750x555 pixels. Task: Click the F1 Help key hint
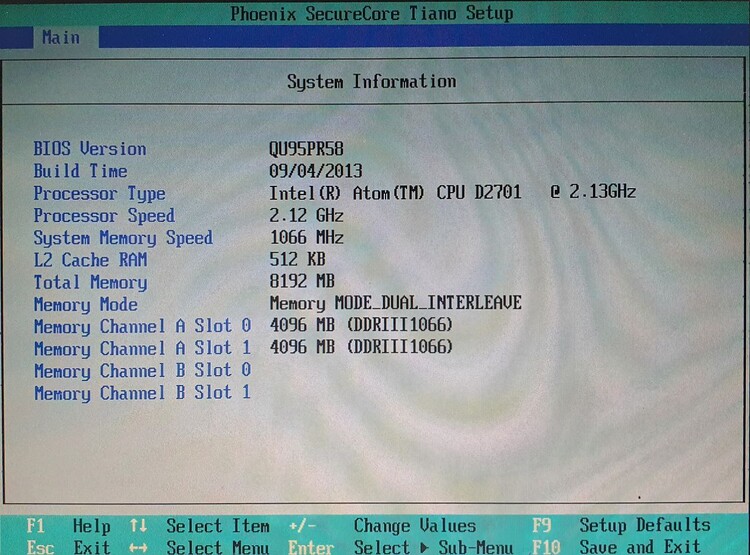pyautogui.click(x=68, y=526)
